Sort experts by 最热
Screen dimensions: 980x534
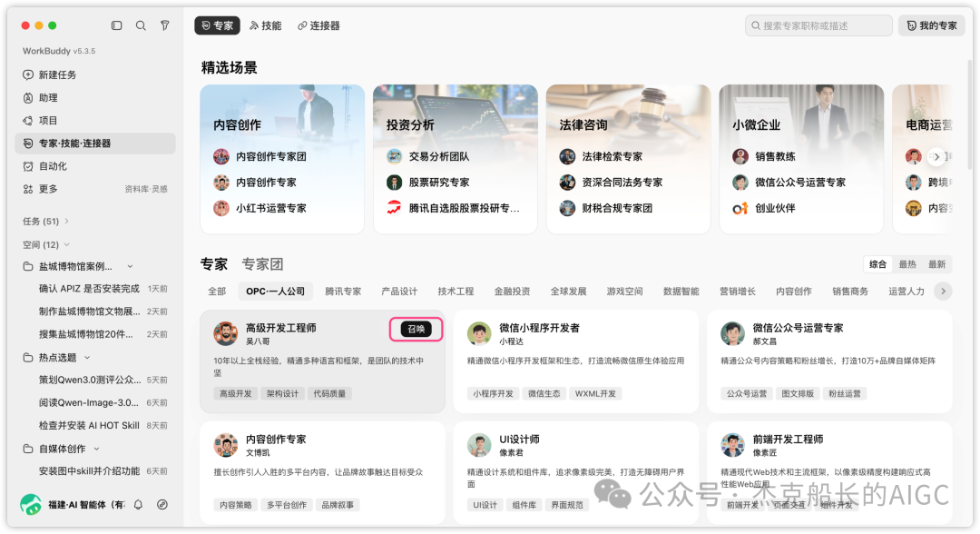[907, 264]
